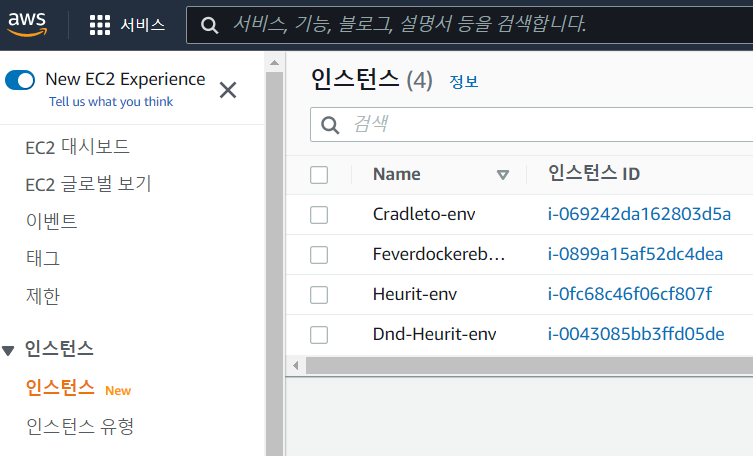Toggle the New EC2 Experience switch
Viewport: 753px width, 456px height.
point(20,80)
